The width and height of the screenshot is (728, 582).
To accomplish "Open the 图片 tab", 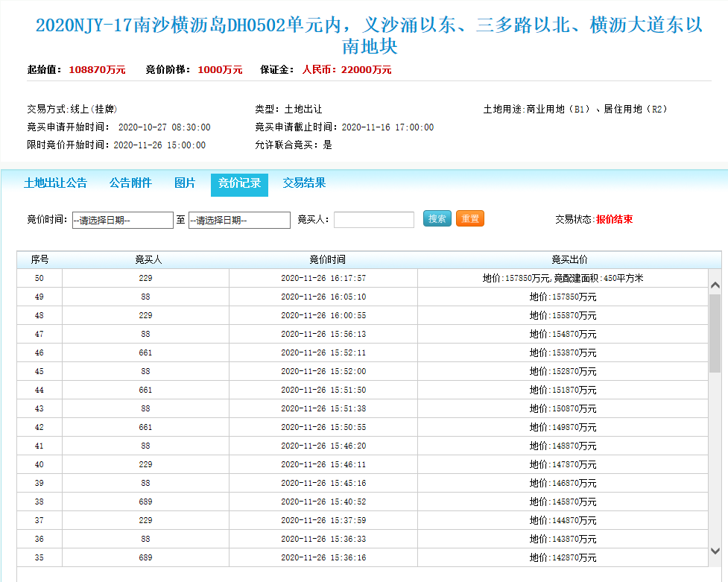I will pos(185,183).
